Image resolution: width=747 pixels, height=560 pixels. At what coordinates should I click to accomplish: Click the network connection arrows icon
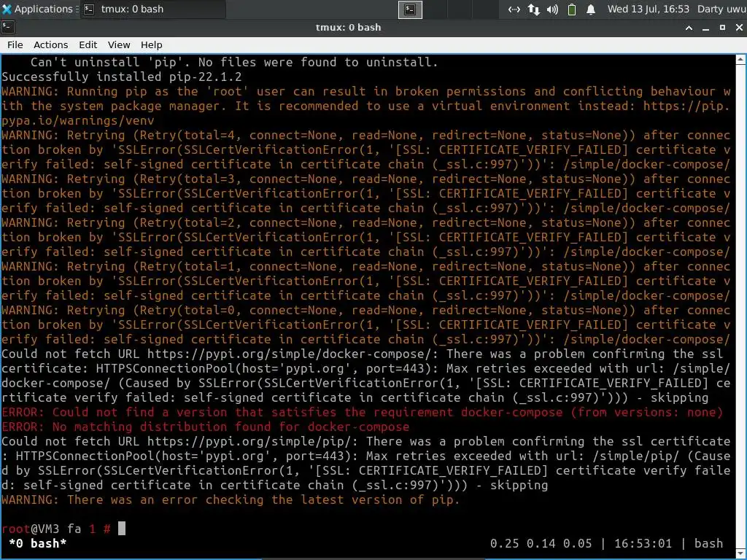pos(514,9)
